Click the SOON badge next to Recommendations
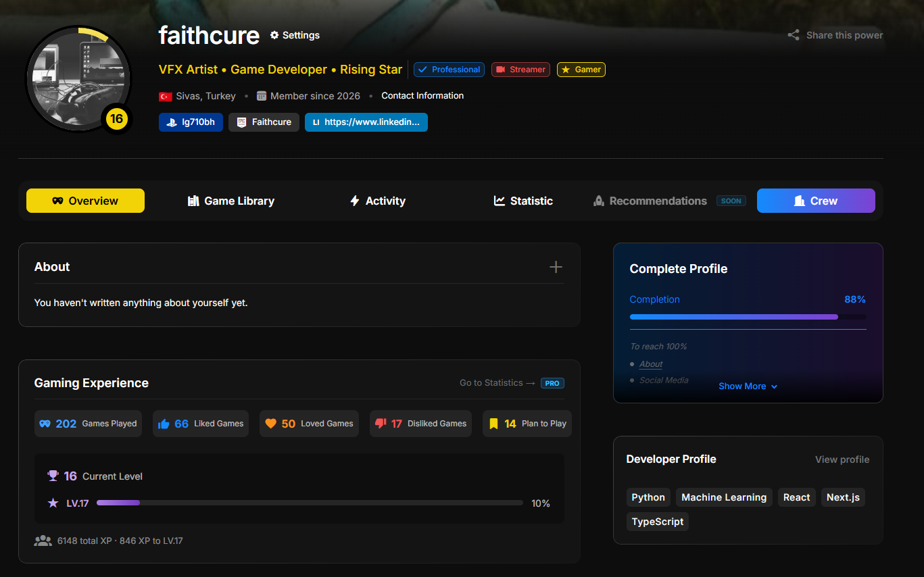The height and width of the screenshot is (577, 924). point(731,201)
